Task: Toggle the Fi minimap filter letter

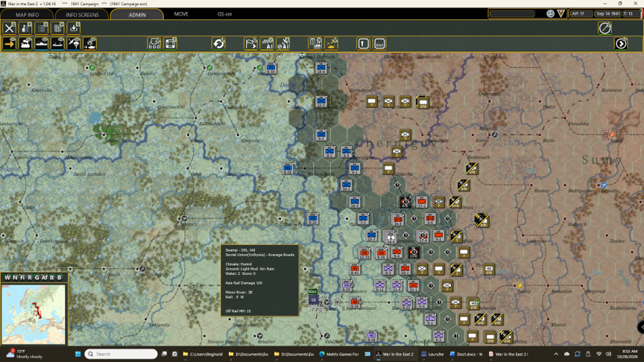Action: click(22, 277)
